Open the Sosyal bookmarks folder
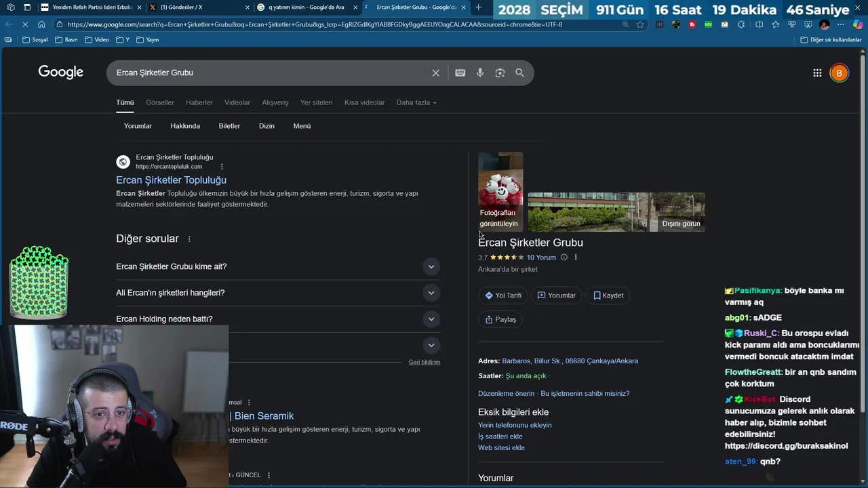 35,39
